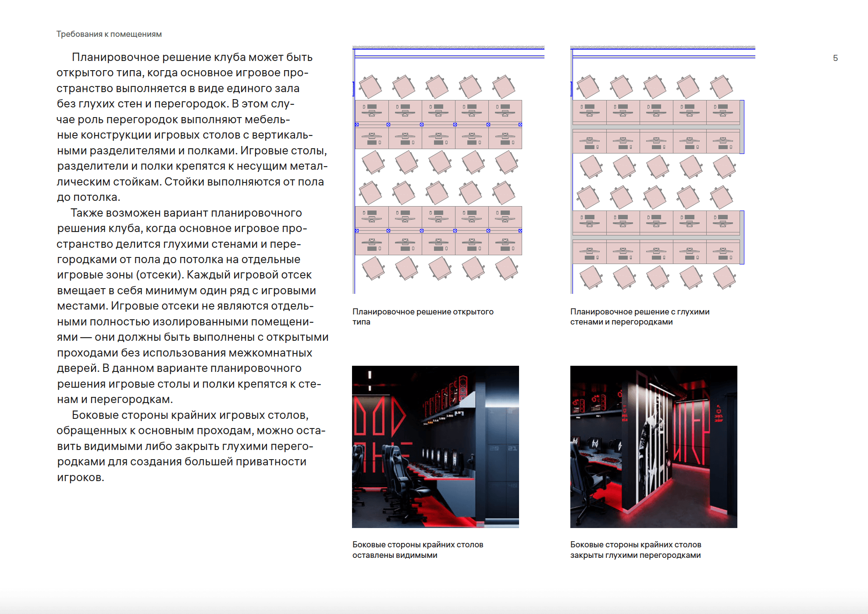Click the header 'Требования к помещениям'
The height and width of the screenshot is (614, 868).
[x=109, y=34]
